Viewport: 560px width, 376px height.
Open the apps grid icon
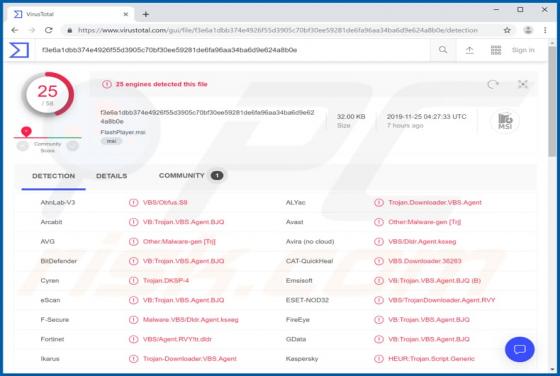(x=496, y=50)
